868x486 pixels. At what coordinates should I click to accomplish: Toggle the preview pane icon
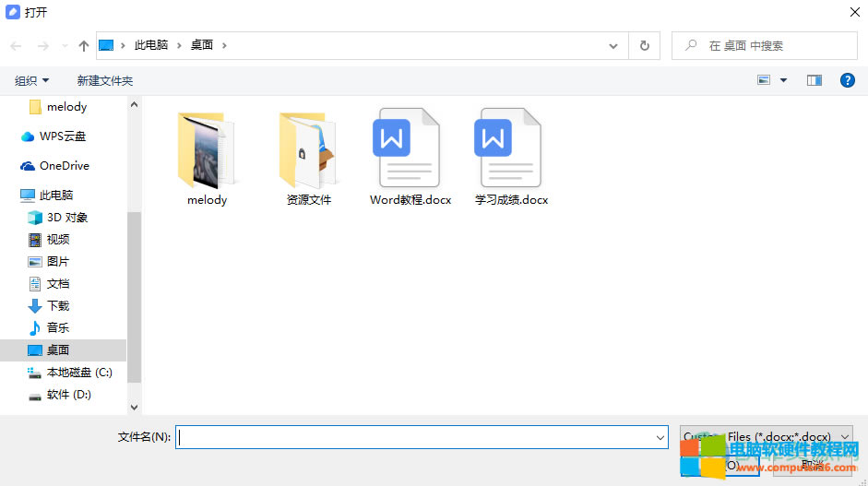(814, 80)
